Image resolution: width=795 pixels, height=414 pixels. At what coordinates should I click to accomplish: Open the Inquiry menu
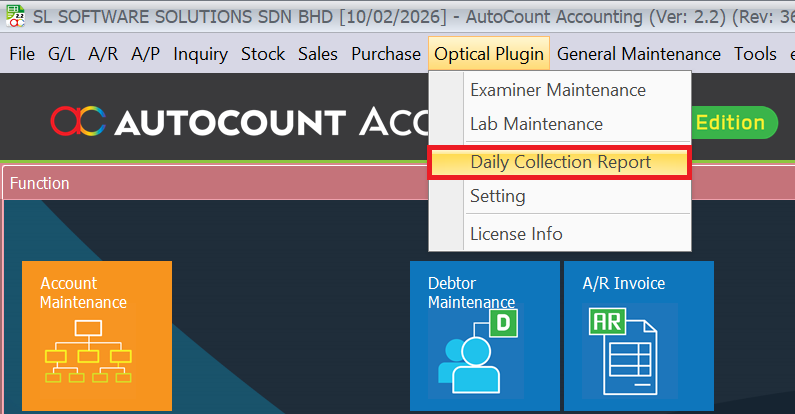pos(200,54)
